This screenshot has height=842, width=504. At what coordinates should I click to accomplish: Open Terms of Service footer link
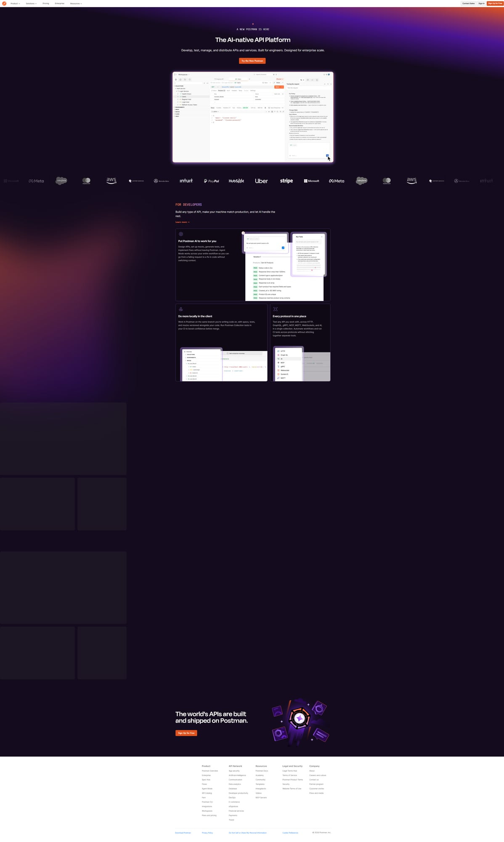pyautogui.click(x=290, y=775)
